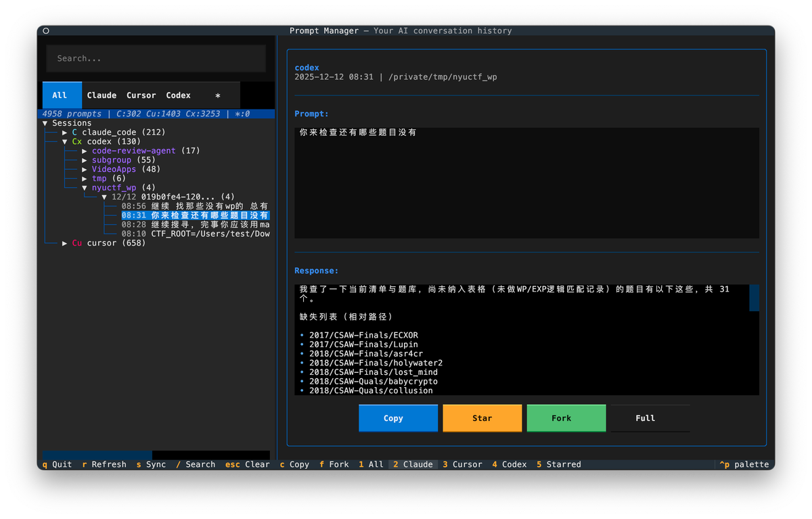Image resolution: width=812 pixels, height=519 pixels.
Task: Click the tree panel horizontal scrollbar
Action: [156, 455]
